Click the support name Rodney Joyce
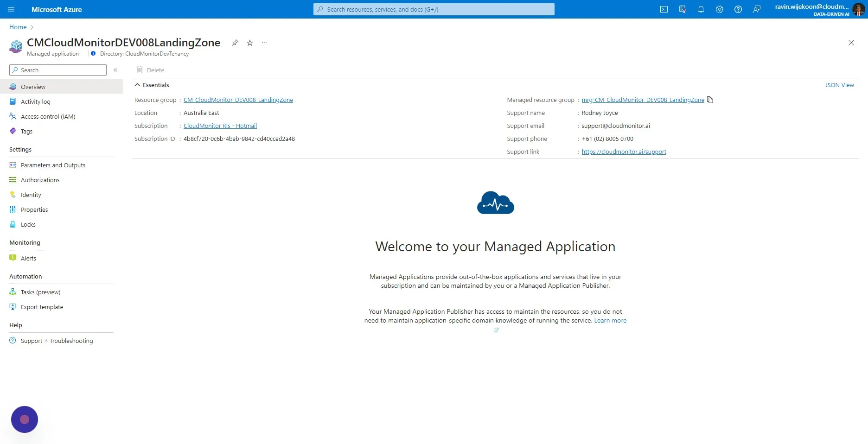Viewport: 868px width, 444px height. pyautogui.click(x=600, y=113)
